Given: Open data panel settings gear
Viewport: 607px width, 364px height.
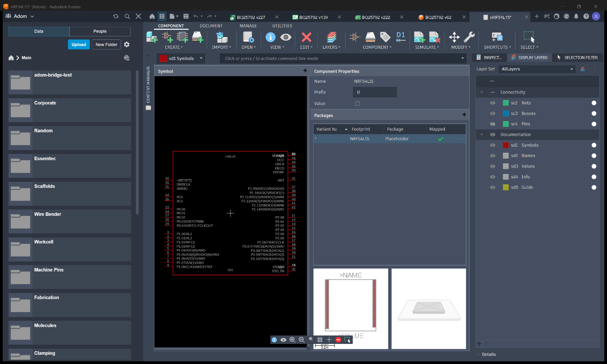Looking at the screenshot, I should coord(127,44).
